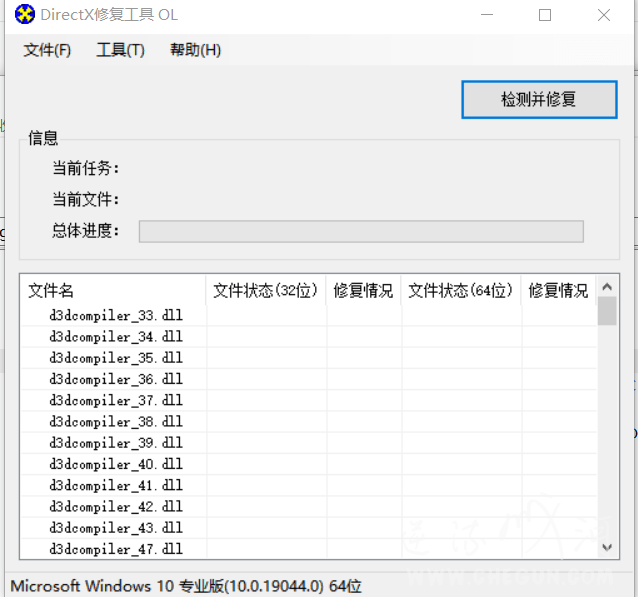Click the 当前任务 label
Screen dimensions: 638x597
pyautogui.click(x=85, y=168)
